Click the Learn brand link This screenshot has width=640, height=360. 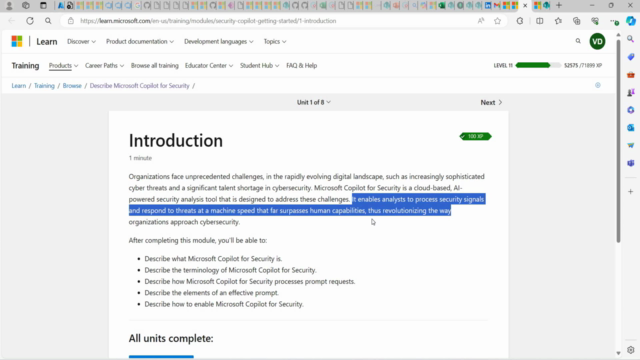click(47, 42)
